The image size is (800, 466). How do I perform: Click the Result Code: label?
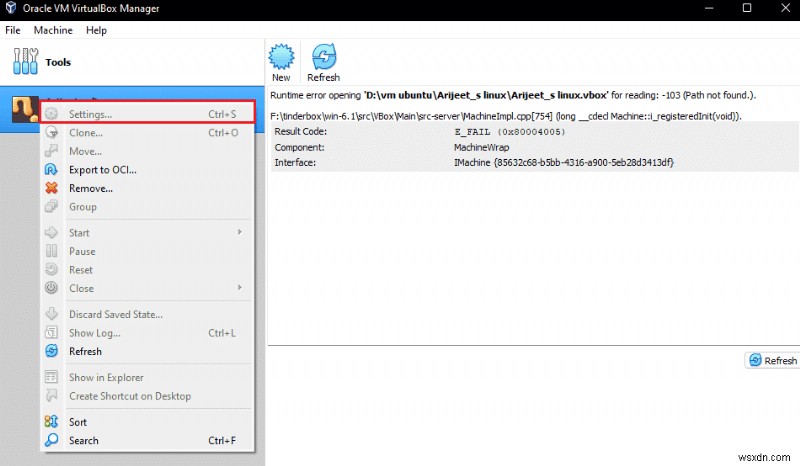[x=301, y=131]
